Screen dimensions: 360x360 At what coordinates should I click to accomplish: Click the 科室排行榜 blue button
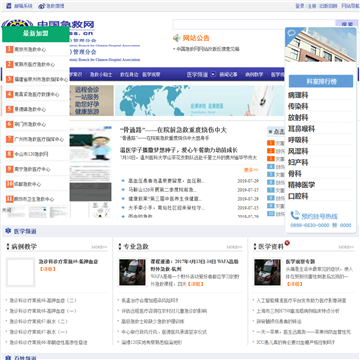(321, 81)
